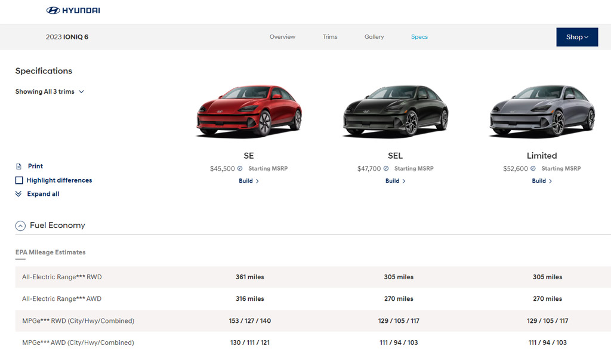Switch to the Overview tab
611x364 pixels.
pos(282,37)
